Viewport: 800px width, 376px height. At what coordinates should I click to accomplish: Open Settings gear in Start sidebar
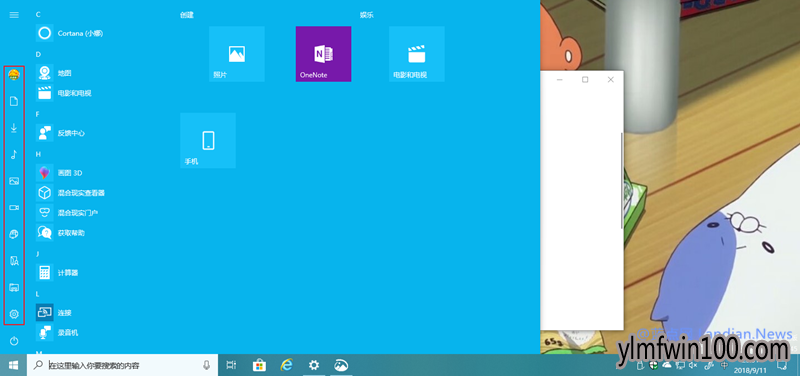(x=14, y=314)
